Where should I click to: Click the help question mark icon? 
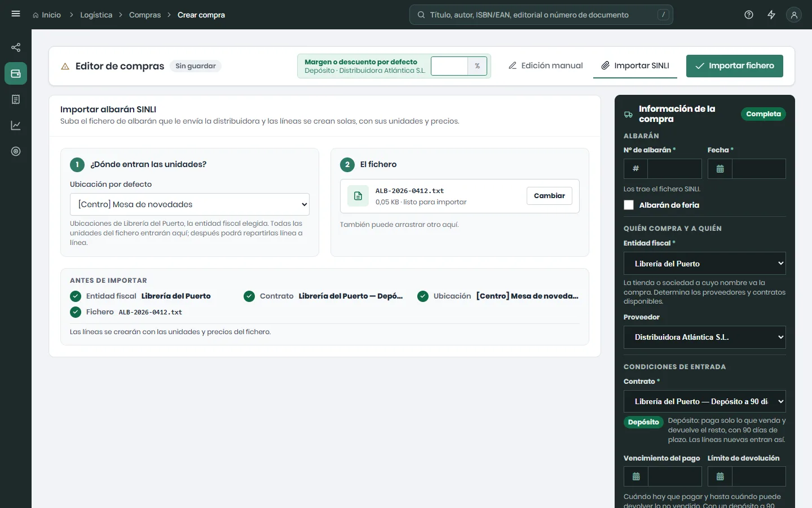[x=749, y=15]
